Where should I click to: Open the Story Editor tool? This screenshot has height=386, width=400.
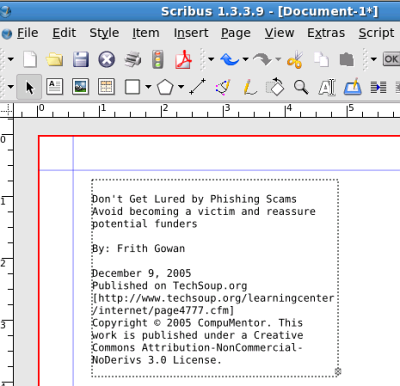coord(353,87)
